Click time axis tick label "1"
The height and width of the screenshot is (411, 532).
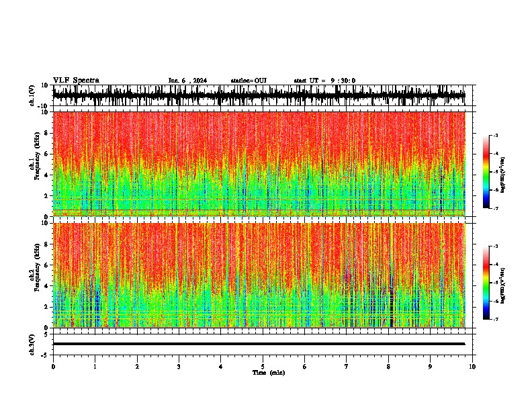tap(95, 367)
